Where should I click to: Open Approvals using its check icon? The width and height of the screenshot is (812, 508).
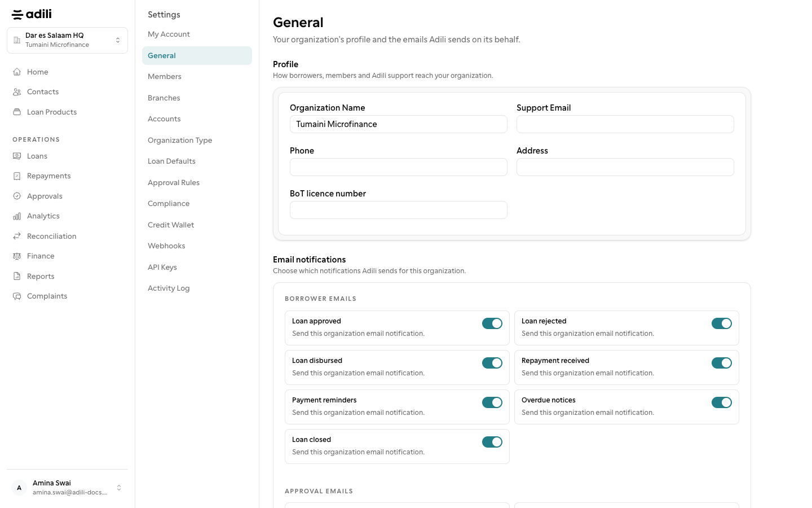tap(17, 196)
